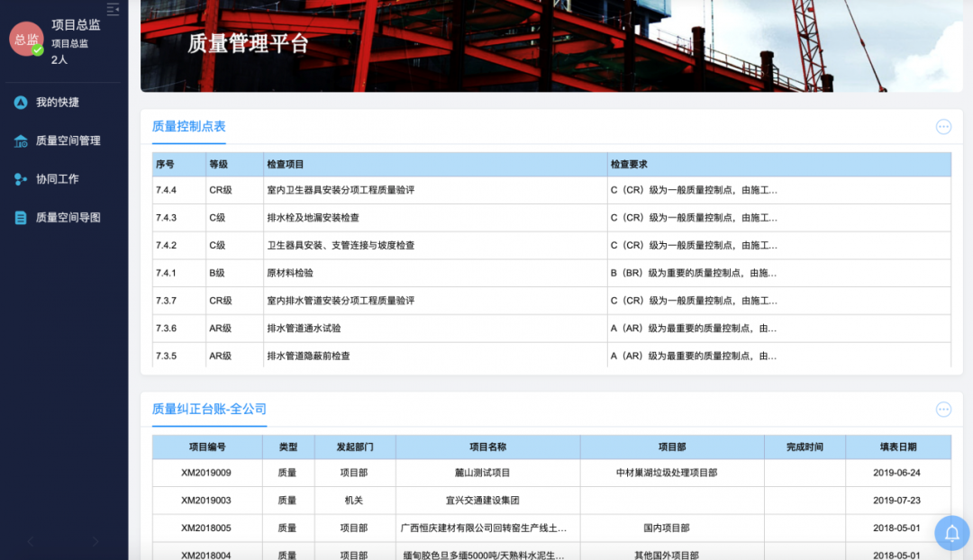Image resolution: width=973 pixels, height=560 pixels.
Task: Click project number XM2019009
Action: point(206,473)
